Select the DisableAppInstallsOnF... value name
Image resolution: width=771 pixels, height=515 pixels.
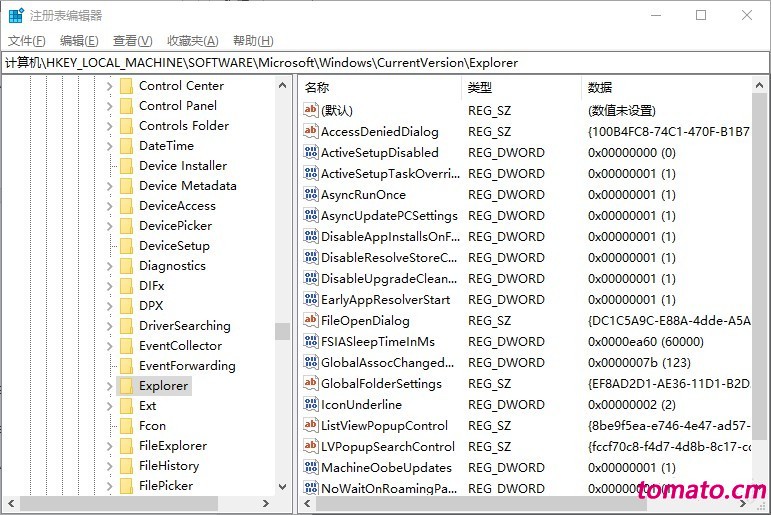coord(390,236)
